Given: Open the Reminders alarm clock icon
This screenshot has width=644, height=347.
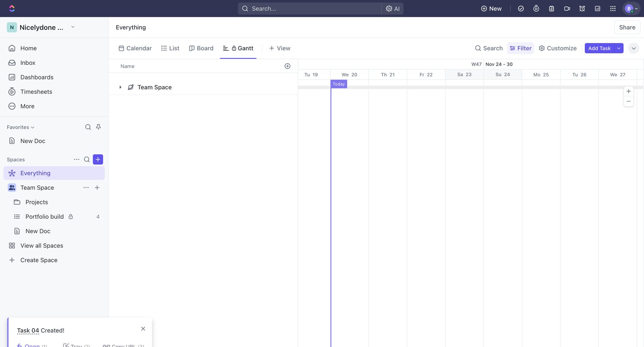Looking at the screenshot, I should point(582,9).
